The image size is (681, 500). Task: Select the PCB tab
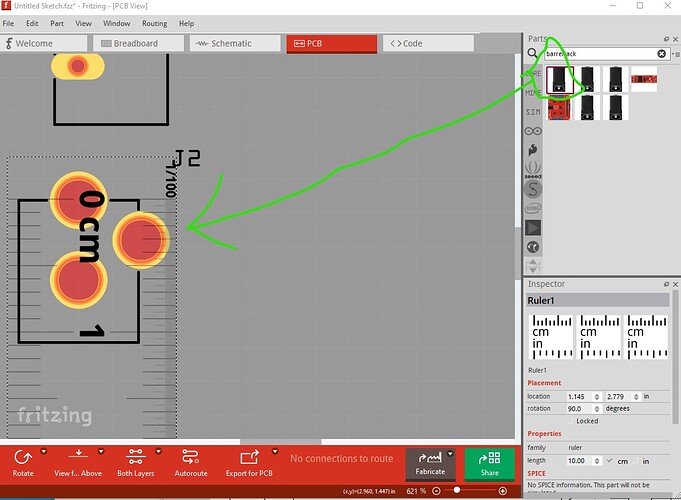click(x=331, y=43)
